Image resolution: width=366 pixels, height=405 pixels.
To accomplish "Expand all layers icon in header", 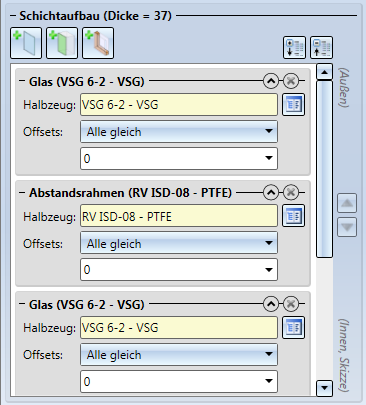I will 295,48.
